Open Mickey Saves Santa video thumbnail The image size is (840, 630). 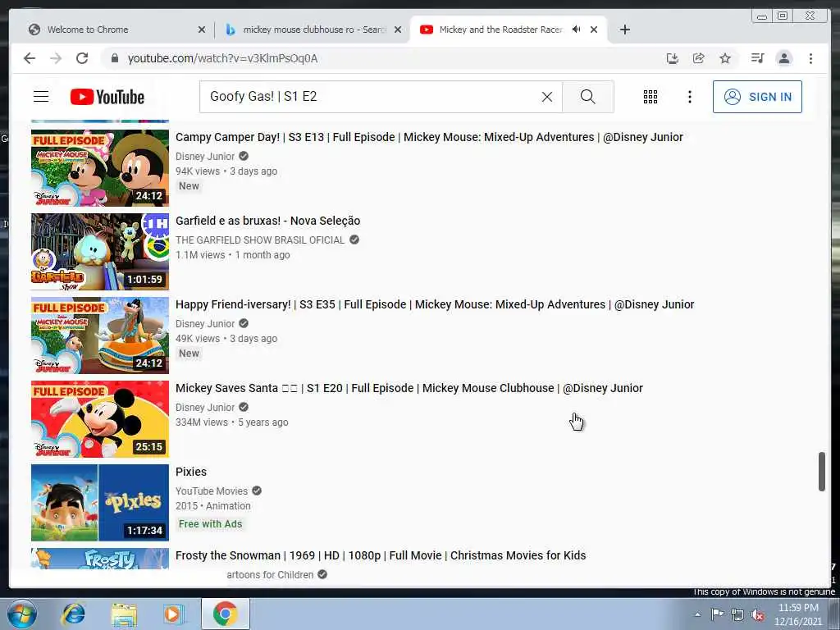point(99,419)
